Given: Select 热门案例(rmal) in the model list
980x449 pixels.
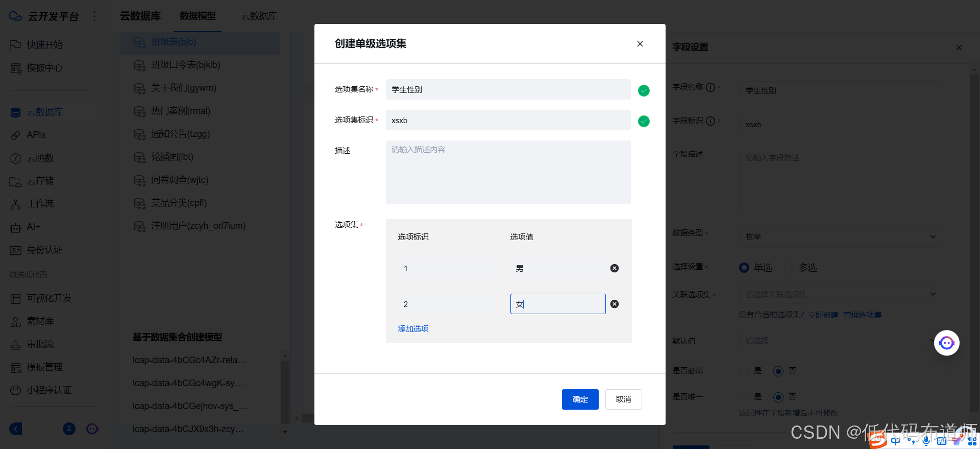Looking at the screenshot, I should coord(200,111).
